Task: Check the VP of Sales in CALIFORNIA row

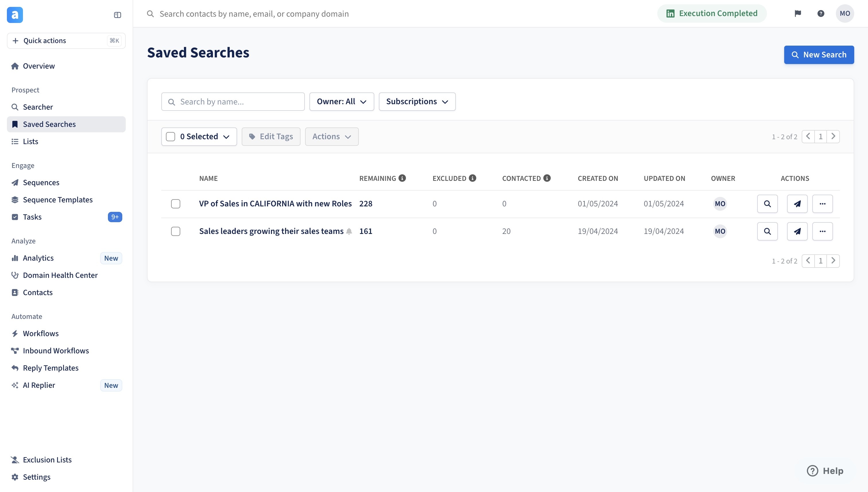Action: (x=176, y=204)
